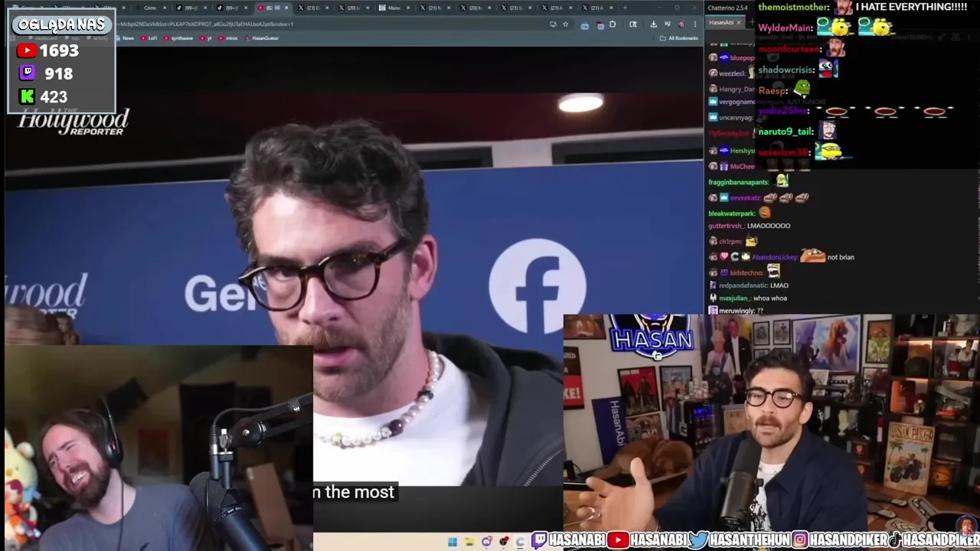Click username eeveekatz in chat
This screenshot has width=980, height=551.
pyautogui.click(x=744, y=197)
